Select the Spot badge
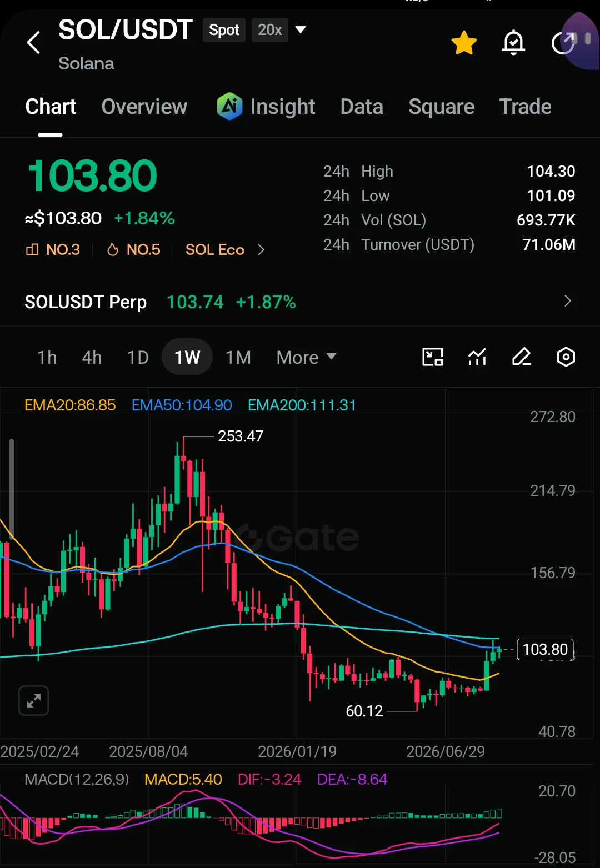This screenshot has width=600, height=868. click(224, 30)
